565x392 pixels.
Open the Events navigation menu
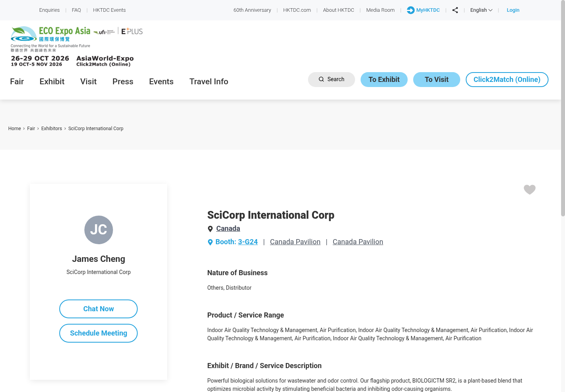click(x=161, y=82)
